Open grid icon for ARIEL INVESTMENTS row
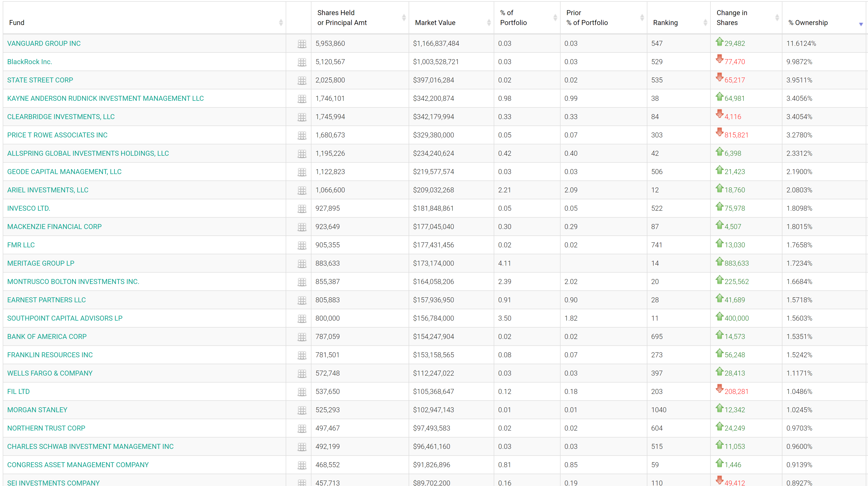 (x=302, y=190)
